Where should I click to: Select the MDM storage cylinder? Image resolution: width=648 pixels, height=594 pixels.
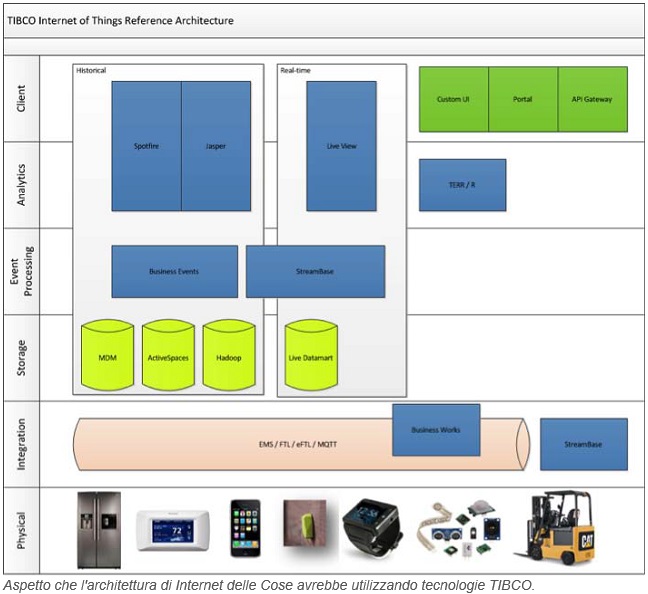pos(107,355)
